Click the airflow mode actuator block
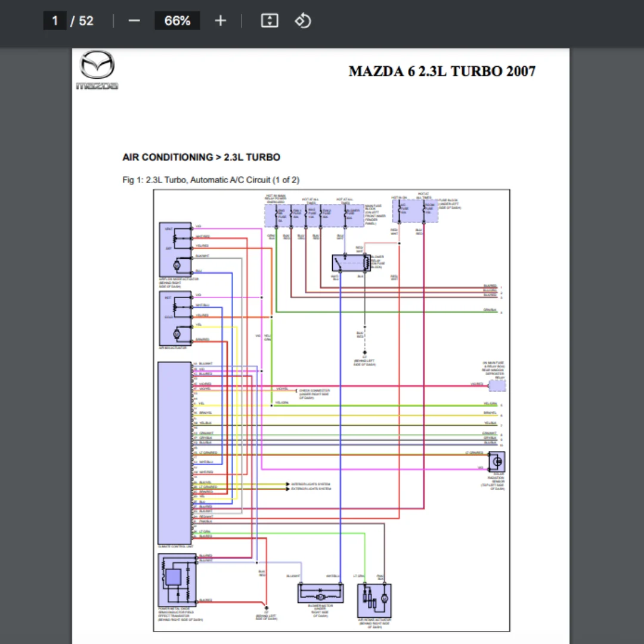Image resolution: width=644 pixels, height=644 pixels. (175, 250)
